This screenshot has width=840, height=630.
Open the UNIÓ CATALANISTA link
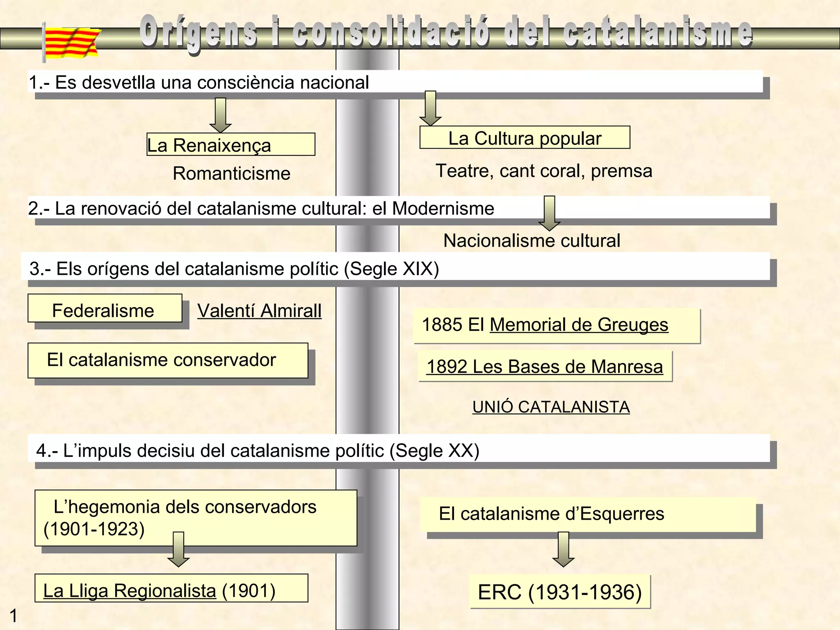coord(551,407)
